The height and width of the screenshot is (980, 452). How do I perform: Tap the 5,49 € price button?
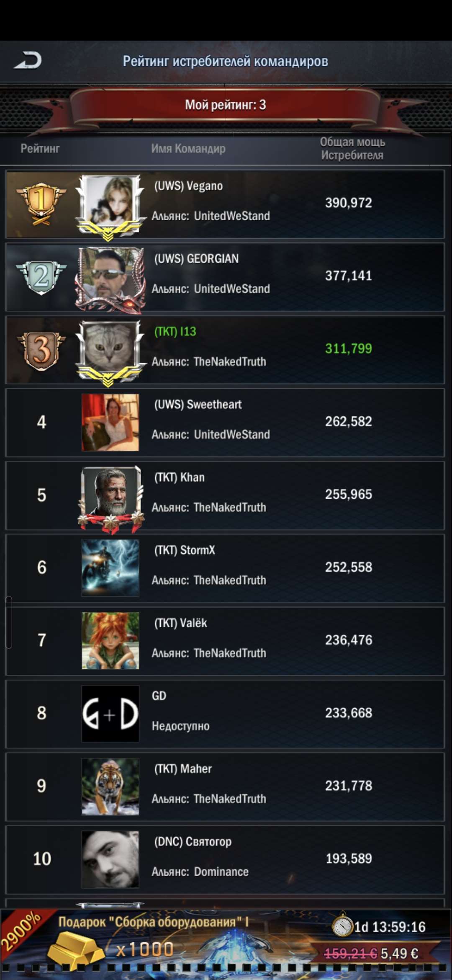(399, 954)
